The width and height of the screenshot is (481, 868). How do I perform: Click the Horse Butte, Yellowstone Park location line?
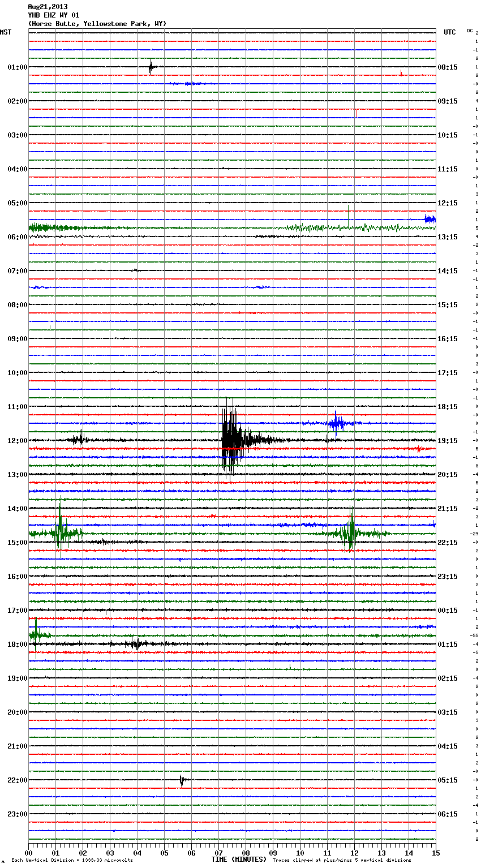point(97,24)
